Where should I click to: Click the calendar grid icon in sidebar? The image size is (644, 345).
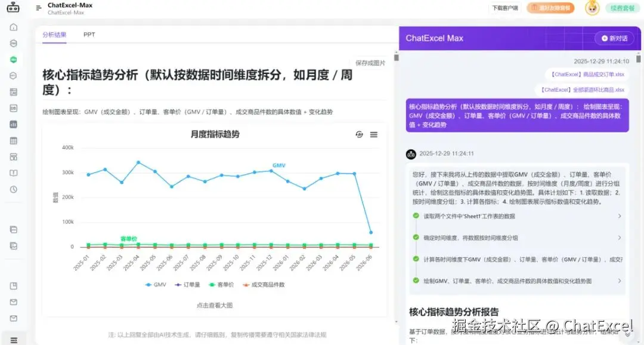click(13, 140)
